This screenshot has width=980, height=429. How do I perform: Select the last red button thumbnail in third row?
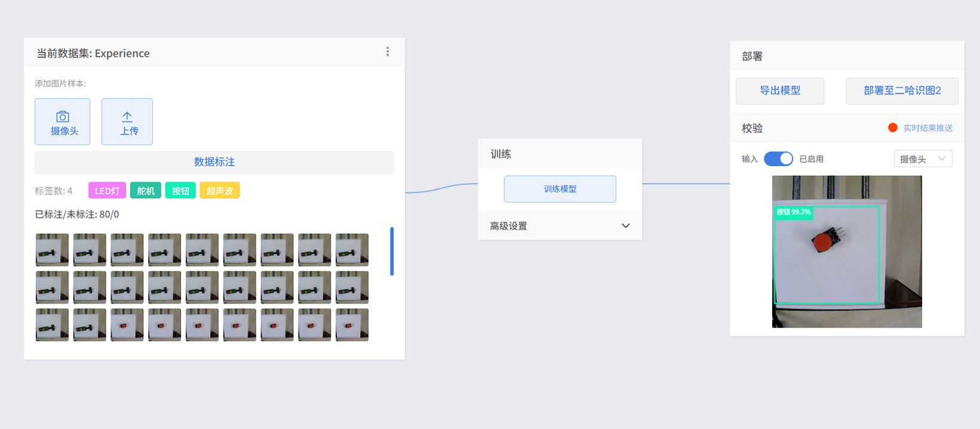352,325
